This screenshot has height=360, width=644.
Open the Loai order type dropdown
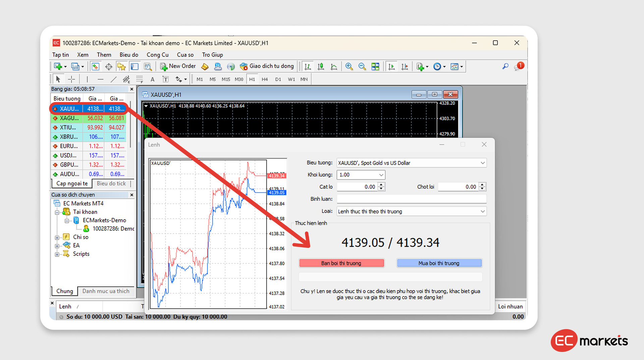tap(482, 211)
